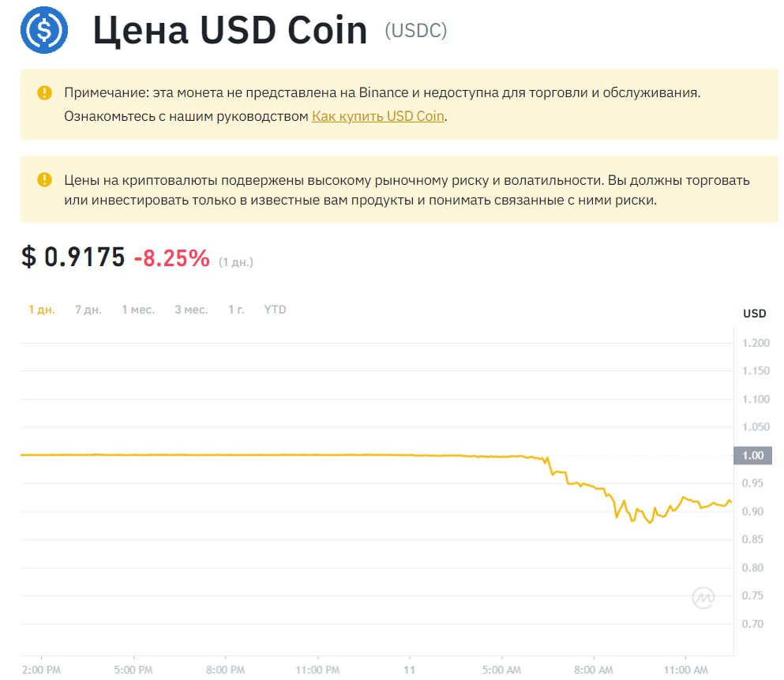Click the $ 0.9175 current price
784x680 pixels.
point(73,257)
